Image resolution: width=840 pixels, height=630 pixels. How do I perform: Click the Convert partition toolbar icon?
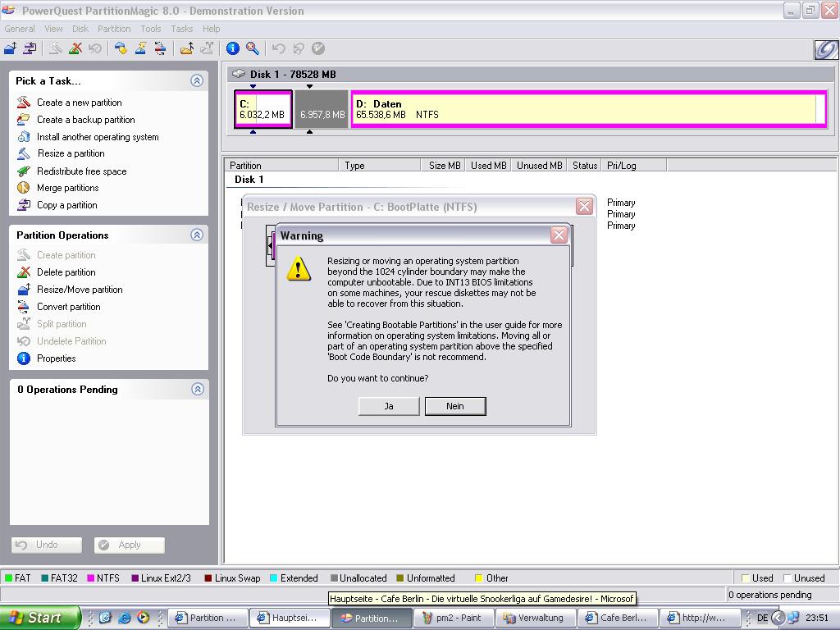[160, 48]
